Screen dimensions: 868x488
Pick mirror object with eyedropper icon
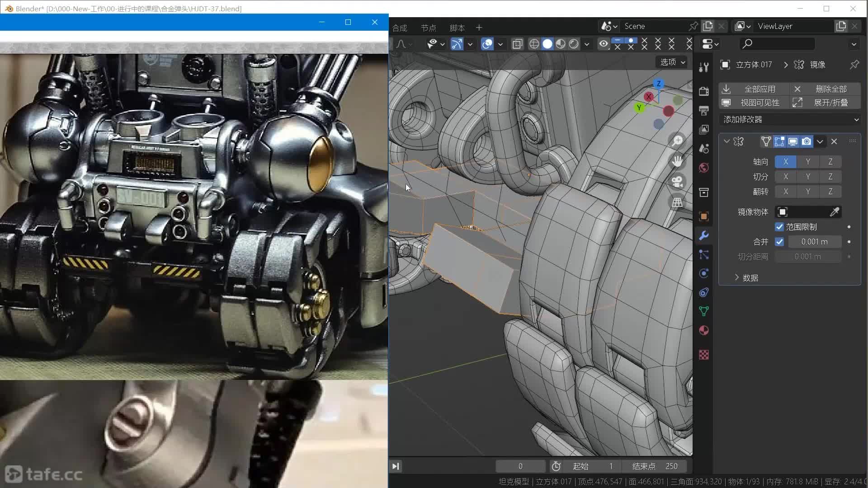tap(834, 212)
